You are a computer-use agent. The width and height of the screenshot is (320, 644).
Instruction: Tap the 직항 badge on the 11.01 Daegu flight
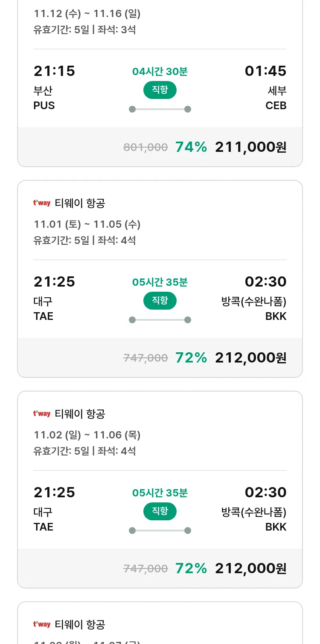[x=160, y=301]
